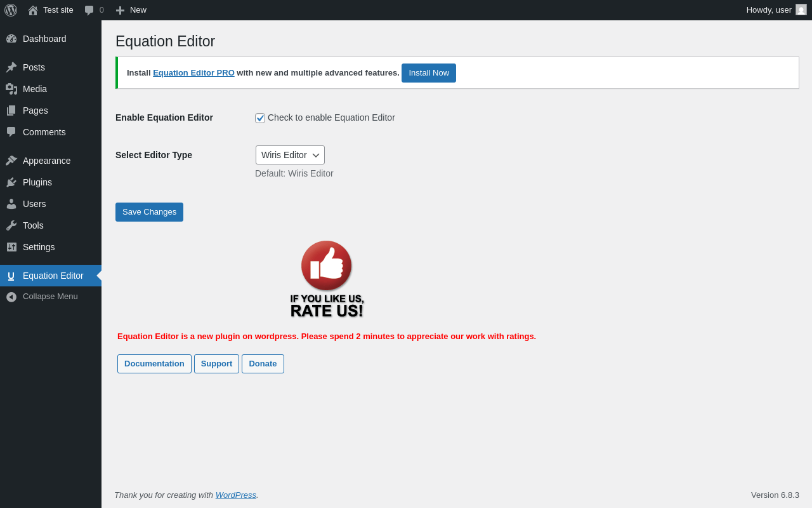Click the Comments sidebar menu label
Viewport: 812px width, 508px height.
(44, 132)
